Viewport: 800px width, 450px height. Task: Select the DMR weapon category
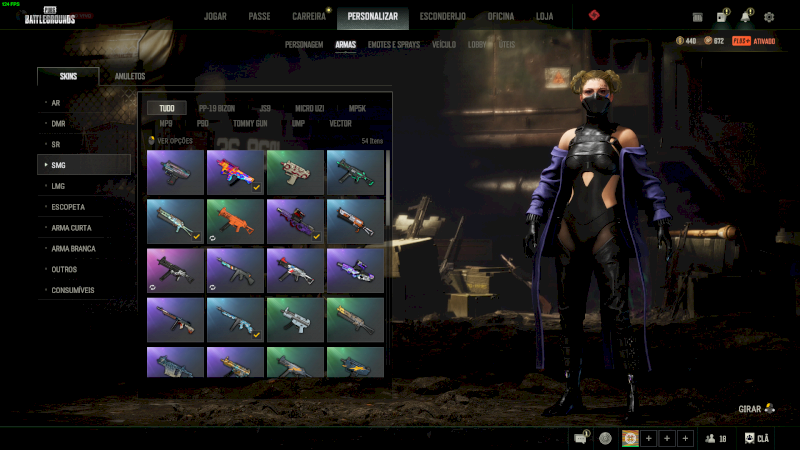84,123
